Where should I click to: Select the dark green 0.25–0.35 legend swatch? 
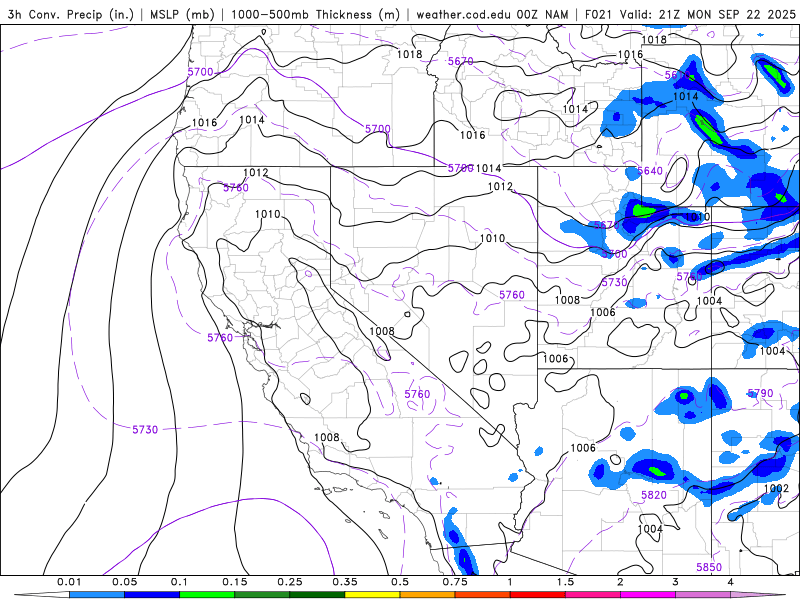point(317,595)
